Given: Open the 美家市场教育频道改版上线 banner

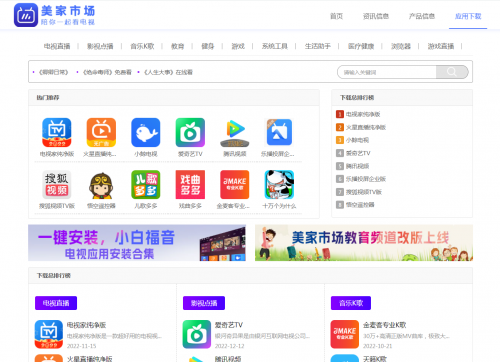Looking at the screenshot, I should 364,243.
